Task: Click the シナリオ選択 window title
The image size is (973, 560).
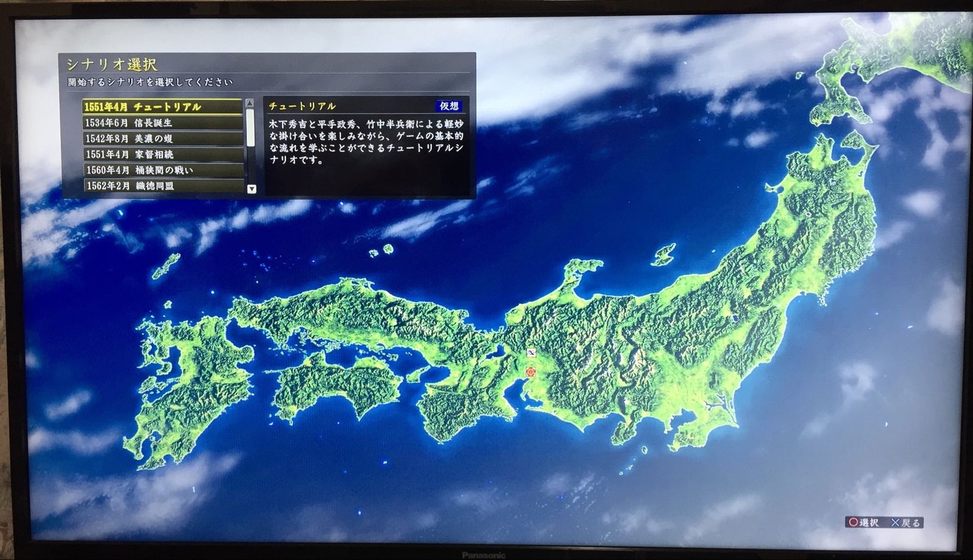Action: click(x=112, y=65)
